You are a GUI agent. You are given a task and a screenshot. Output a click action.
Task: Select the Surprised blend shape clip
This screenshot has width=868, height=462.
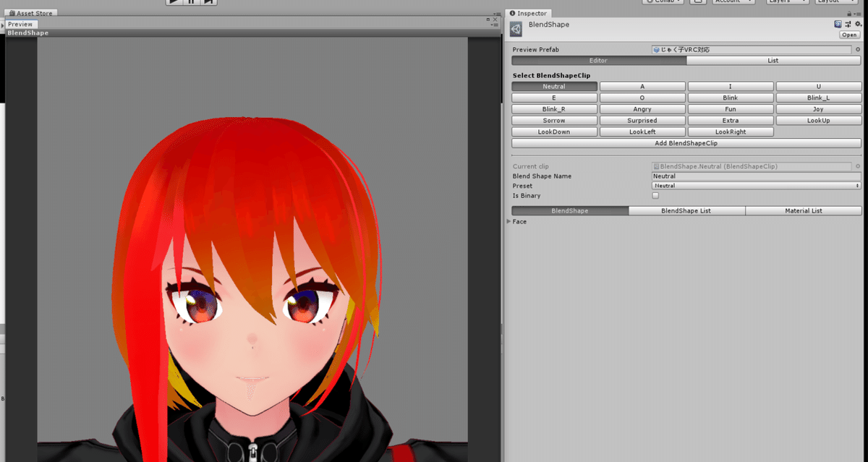(x=642, y=120)
